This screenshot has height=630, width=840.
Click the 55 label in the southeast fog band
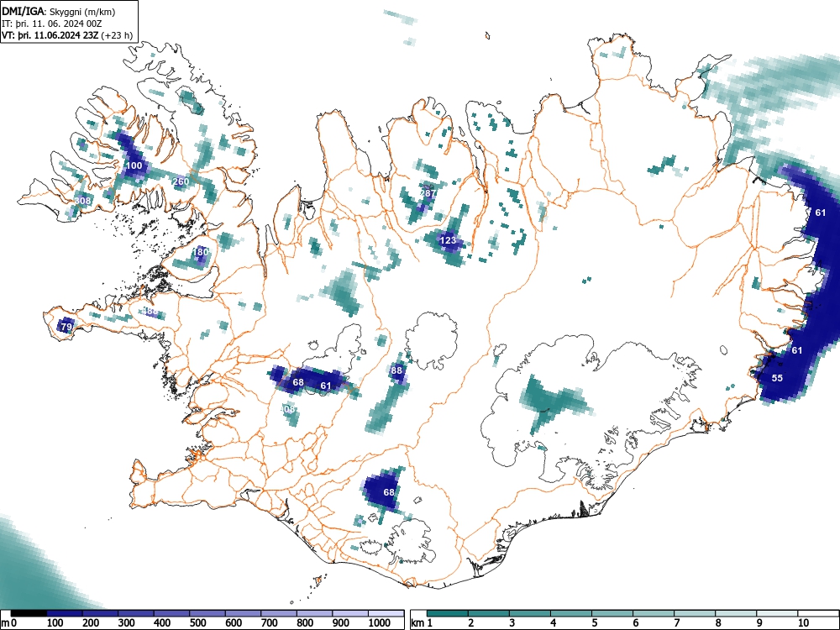[x=777, y=378]
